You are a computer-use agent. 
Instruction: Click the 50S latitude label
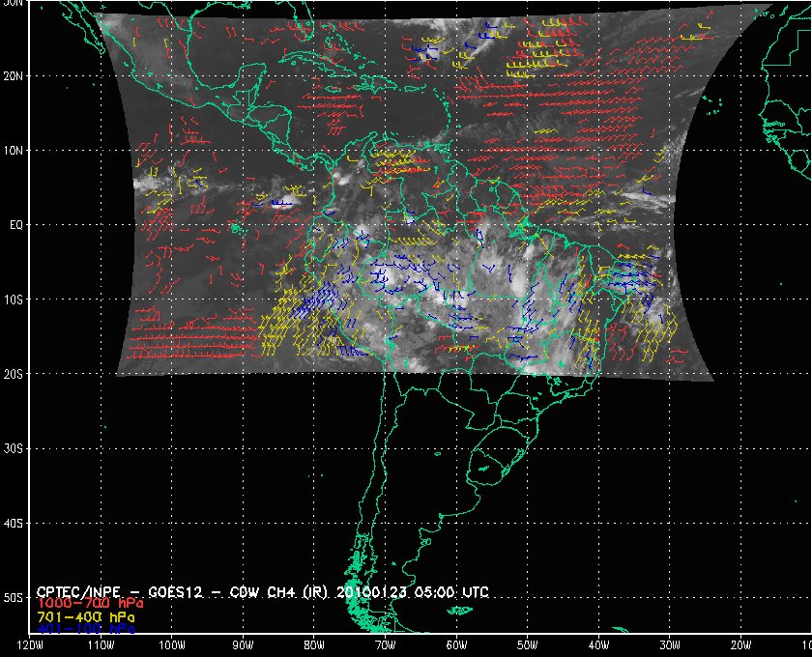click(x=13, y=597)
